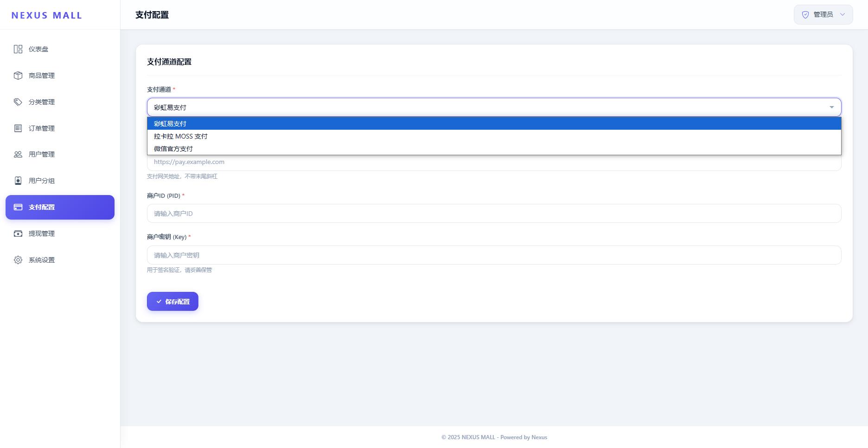Image resolution: width=868 pixels, height=448 pixels.
Task: Click the dashboard icon beside 仪表盘
Action: pyautogui.click(x=18, y=49)
